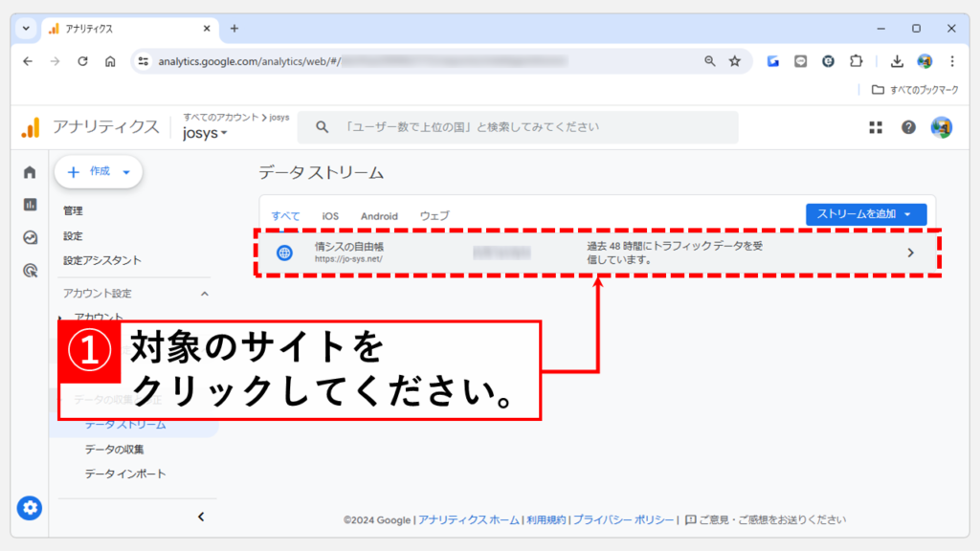Open the Chrome three-dot menu
Screen dimensions: 980x551
pyautogui.click(x=952, y=61)
